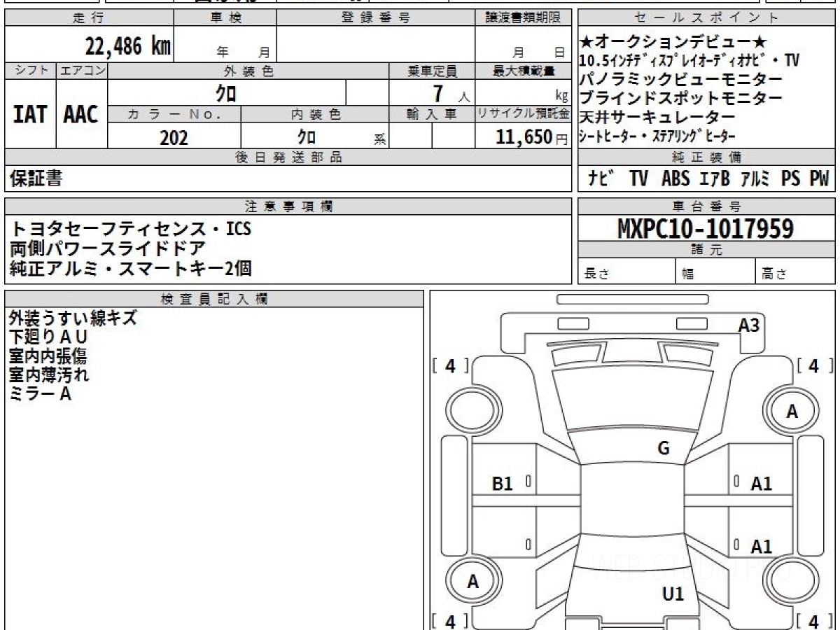Click the 純正アルミ・スマートキー2個 note
This screenshot has width=840, height=630.
point(131,267)
